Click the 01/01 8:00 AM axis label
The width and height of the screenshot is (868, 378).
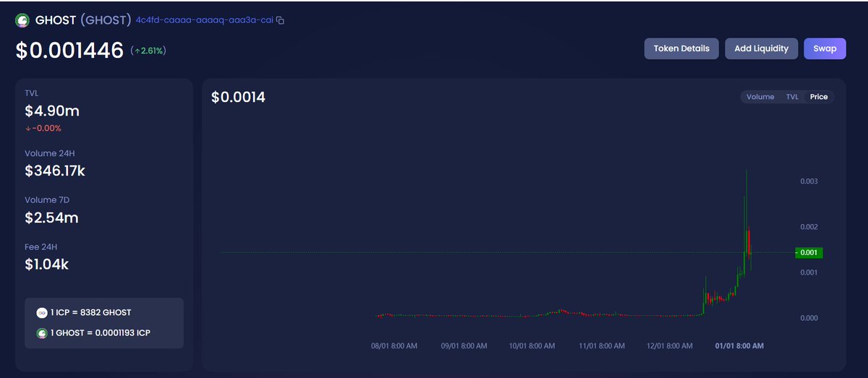(x=739, y=346)
